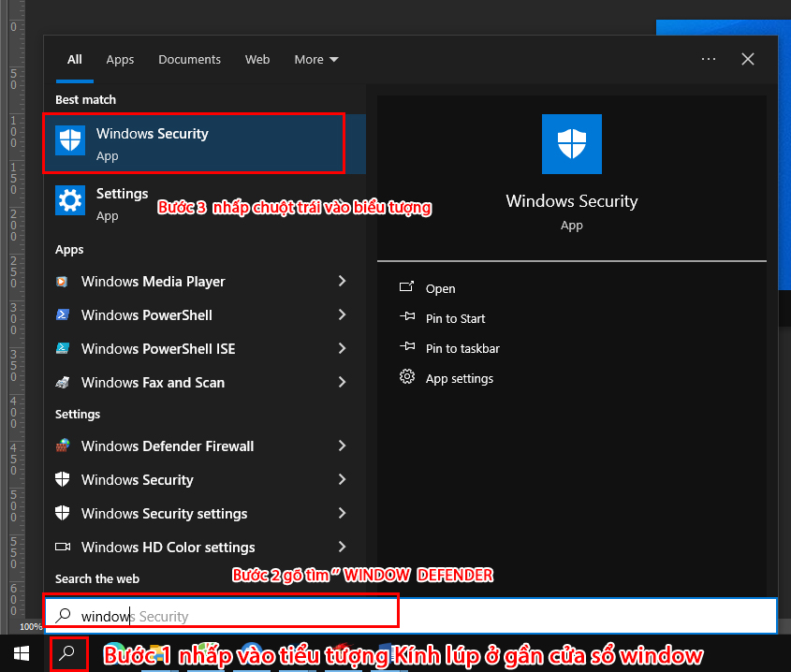The height and width of the screenshot is (672, 791).
Task: Open Windows Security best match result
Action: pyautogui.click(x=204, y=144)
